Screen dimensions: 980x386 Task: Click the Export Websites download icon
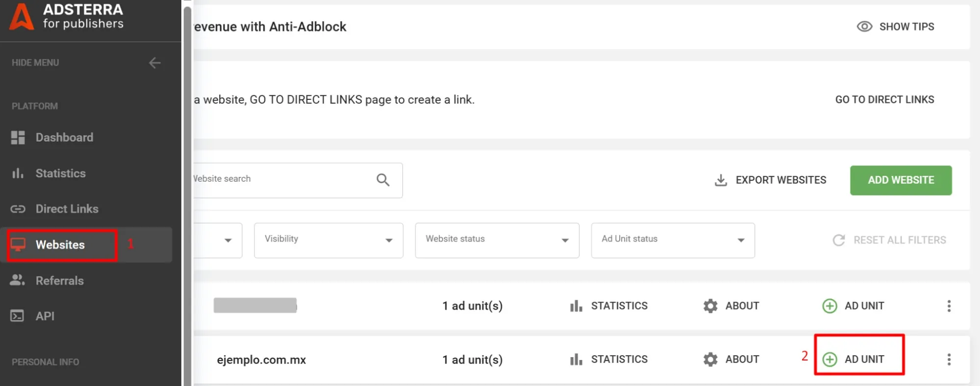720,180
